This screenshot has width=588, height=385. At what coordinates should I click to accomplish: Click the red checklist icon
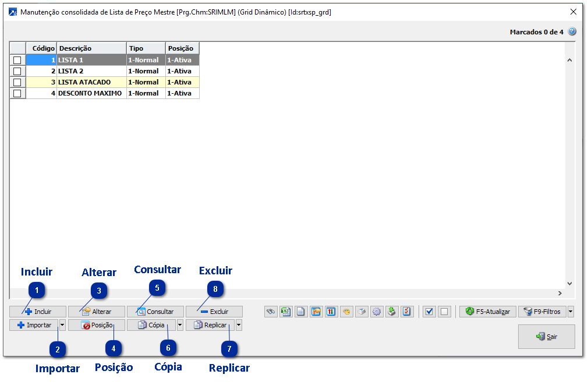click(407, 312)
